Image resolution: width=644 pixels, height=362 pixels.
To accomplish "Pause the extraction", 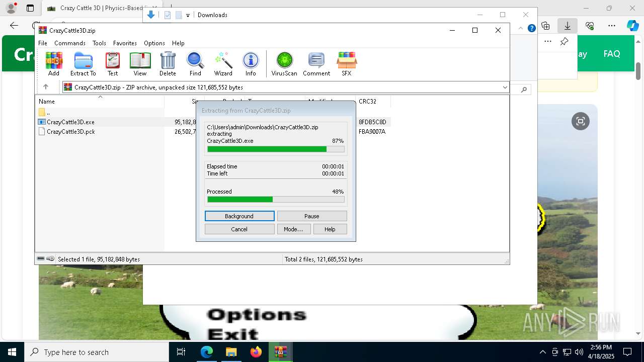I will pos(312,216).
